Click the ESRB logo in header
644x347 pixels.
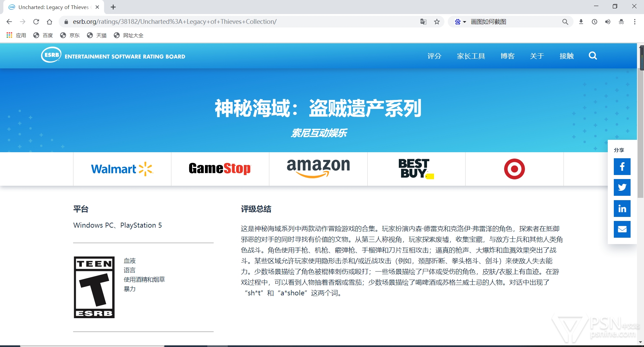pyautogui.click(x=113, y=55)
